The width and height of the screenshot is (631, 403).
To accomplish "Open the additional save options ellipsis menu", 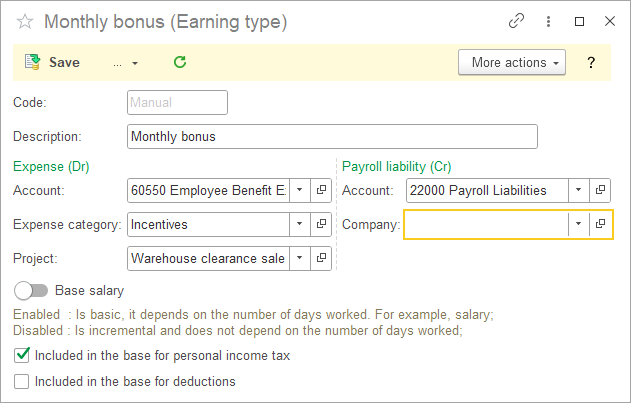I will (x=125, y=62).
